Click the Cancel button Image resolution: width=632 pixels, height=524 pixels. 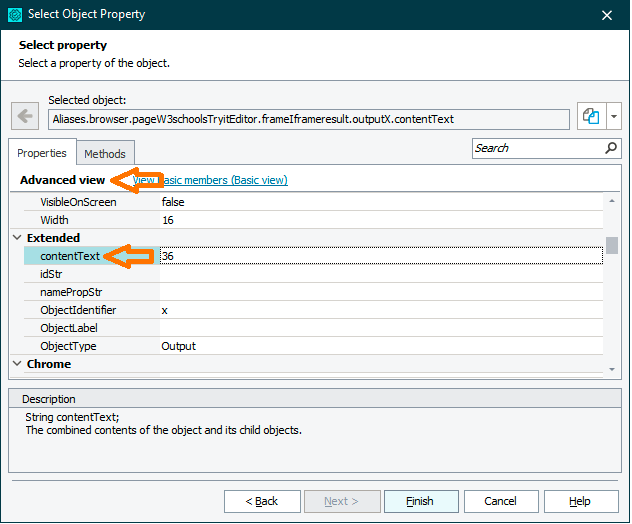click(500, 501)
